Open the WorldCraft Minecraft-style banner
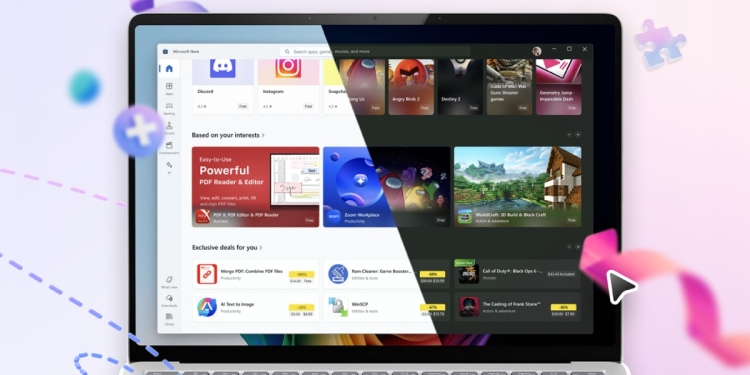This screenshot has width=750, height=375. 518,187
